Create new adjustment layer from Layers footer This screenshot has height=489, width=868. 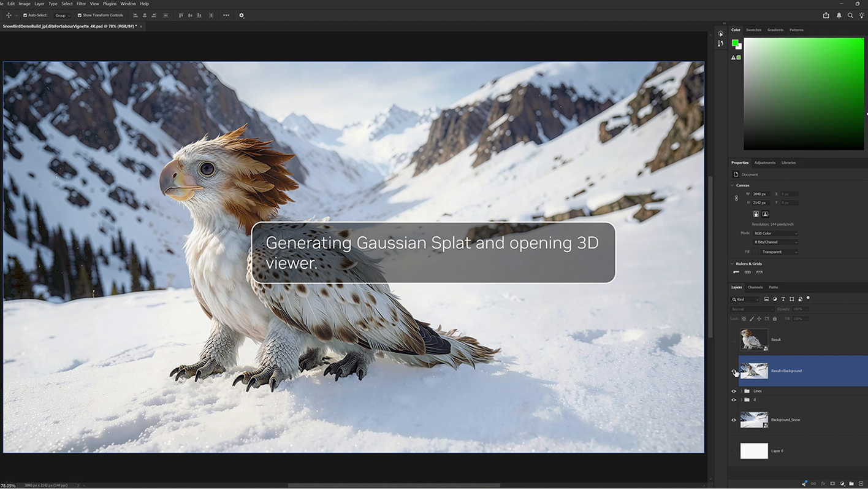[x=842, y=483]
